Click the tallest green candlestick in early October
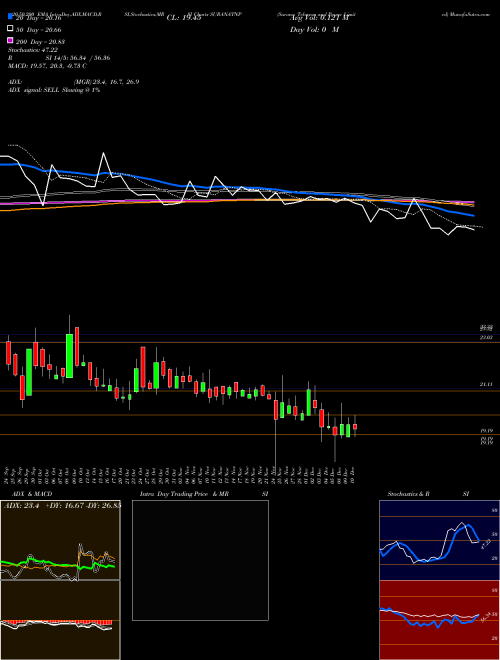This screenshot has height=660, width=500. [x=69, y=356]
